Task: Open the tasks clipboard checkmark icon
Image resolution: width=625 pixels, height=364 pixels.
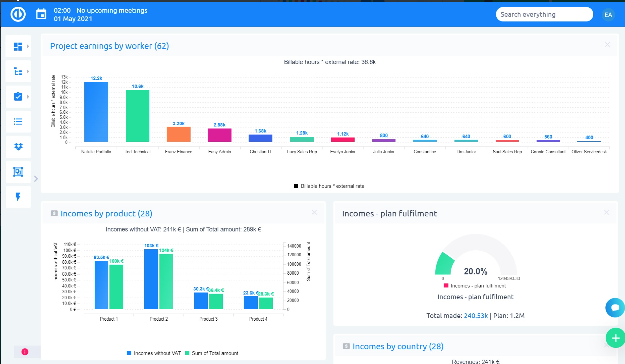Action: point(18,97)
